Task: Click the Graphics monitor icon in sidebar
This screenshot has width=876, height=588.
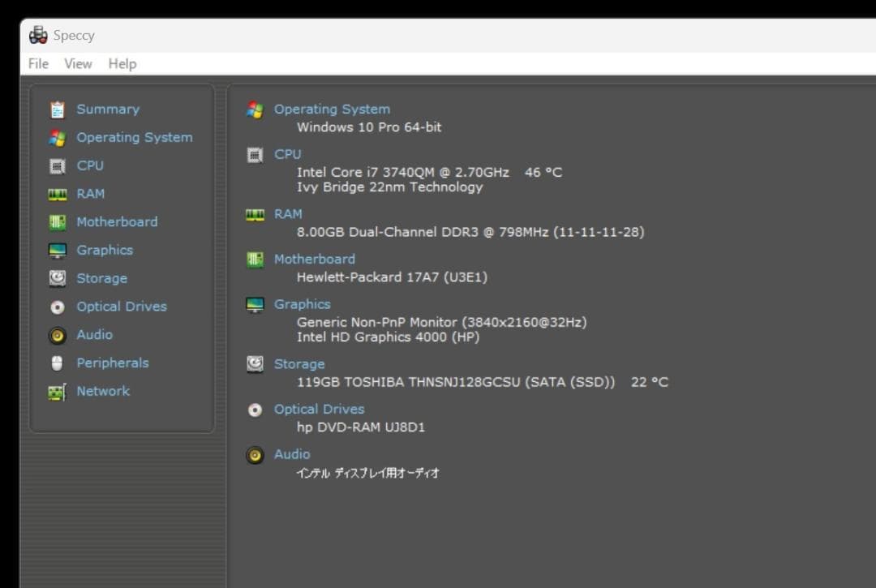Action: (57, 251)
